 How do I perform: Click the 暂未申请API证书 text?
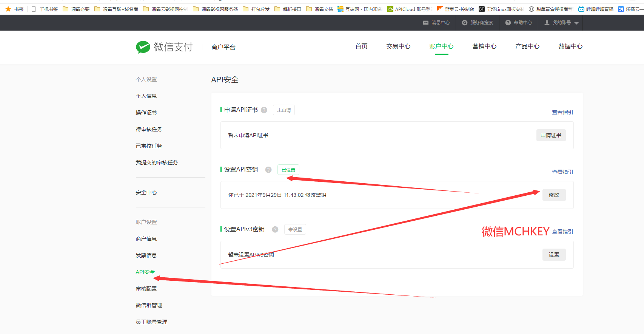[x=248, y=135]
